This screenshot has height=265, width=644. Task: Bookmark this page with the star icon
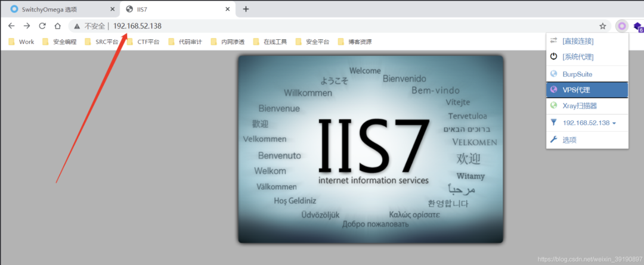coord(602,26)
